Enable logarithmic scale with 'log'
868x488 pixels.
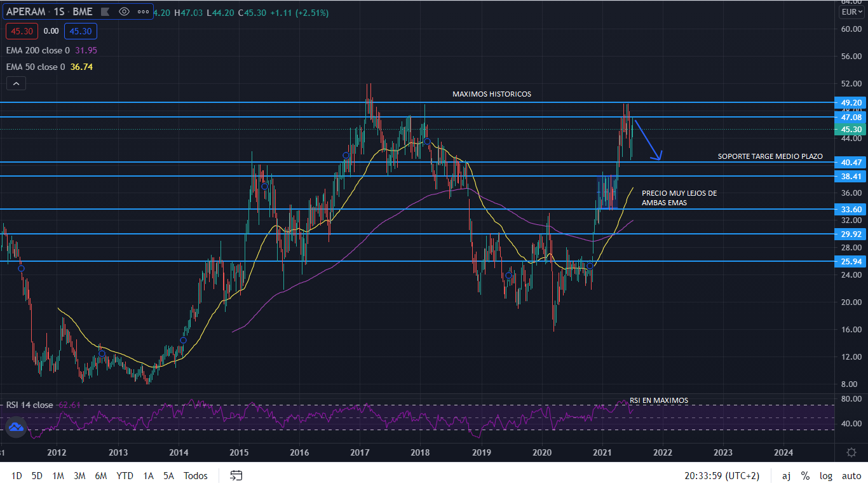(x=825, y=475)
